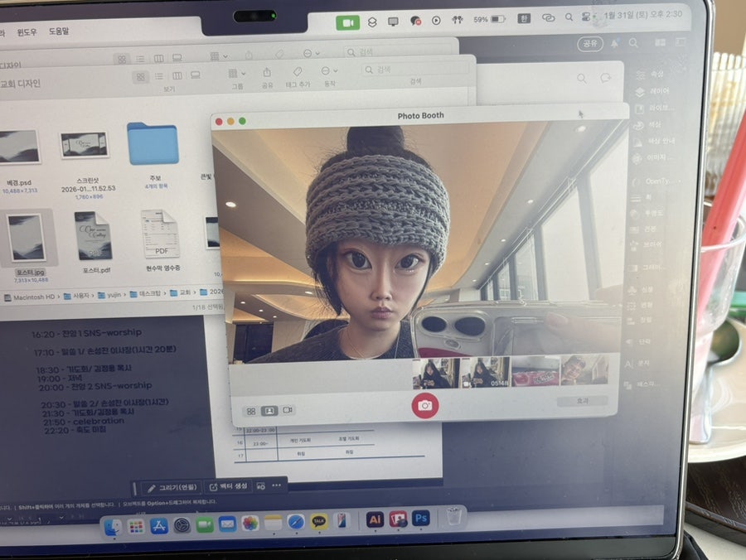The image size is (746, 560).
Task: Open the 도움말 menu in the menu bar
Action: pyautogui.click(x=59, y=31)
